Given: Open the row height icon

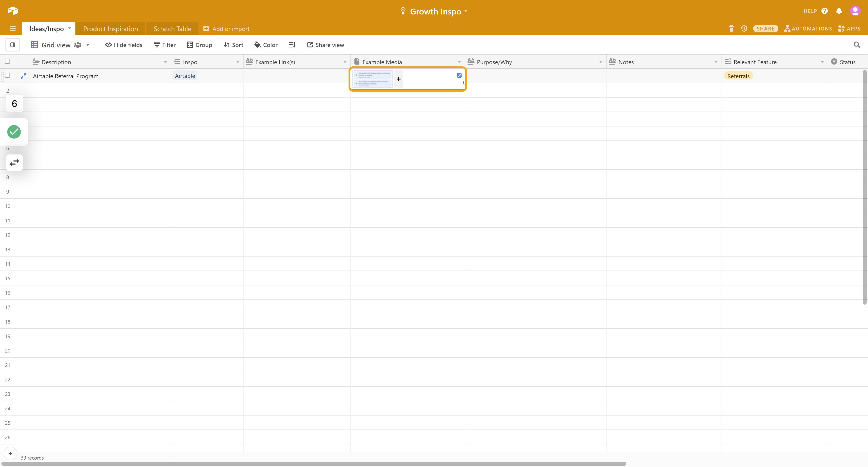Looking at the screenshot, I should point(292,45).
